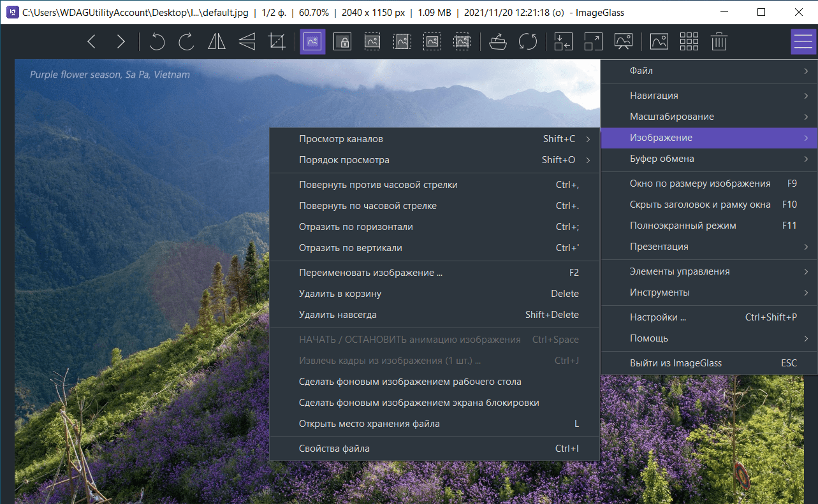818x504 pixels.
Task: Expand the Навигация submenu
Action: (709, 96)
